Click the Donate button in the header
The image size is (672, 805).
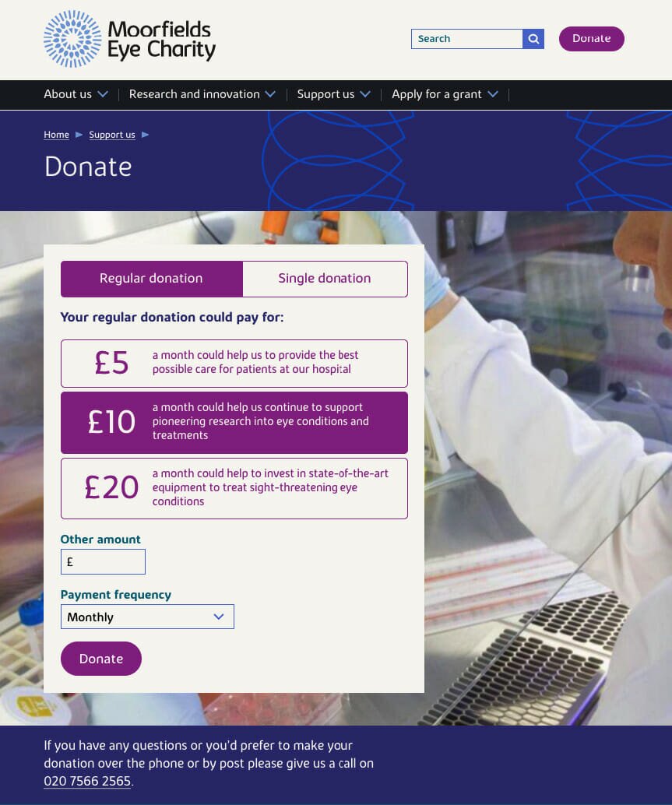[x=591, y=39]
